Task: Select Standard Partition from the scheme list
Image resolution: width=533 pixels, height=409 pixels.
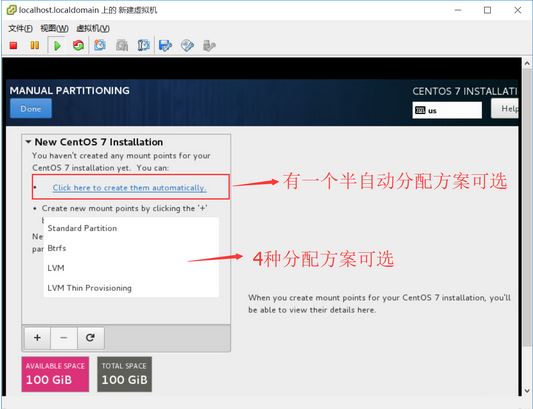Action: point(131,228)
